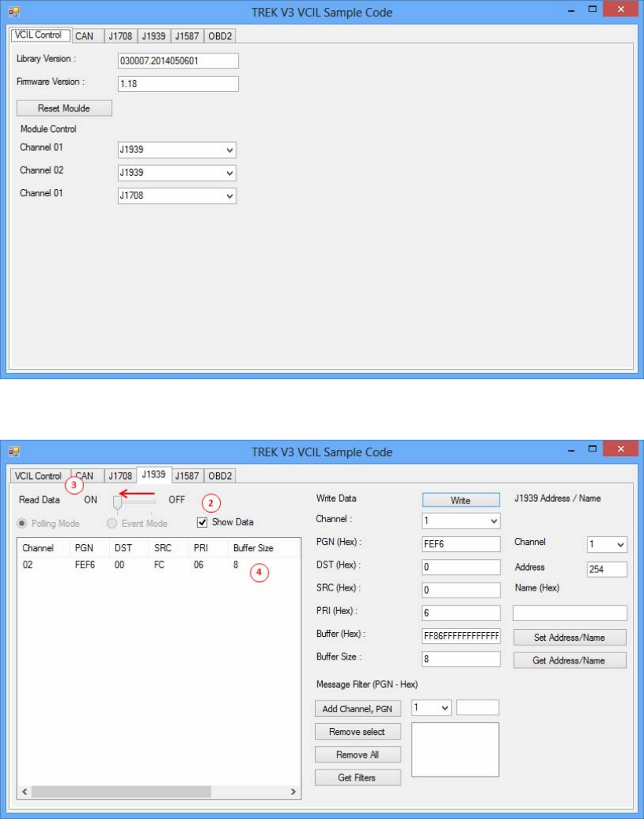Viewport: 644px width, 819px height.
Task: Click the Buffer (Hex) input field
Action: coord(461,636)
